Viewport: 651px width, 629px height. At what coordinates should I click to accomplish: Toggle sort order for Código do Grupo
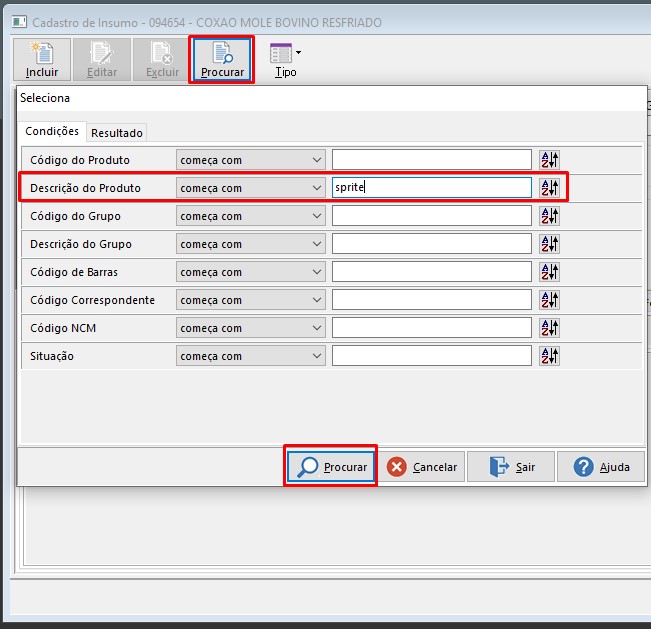click(x=550, y=216)
